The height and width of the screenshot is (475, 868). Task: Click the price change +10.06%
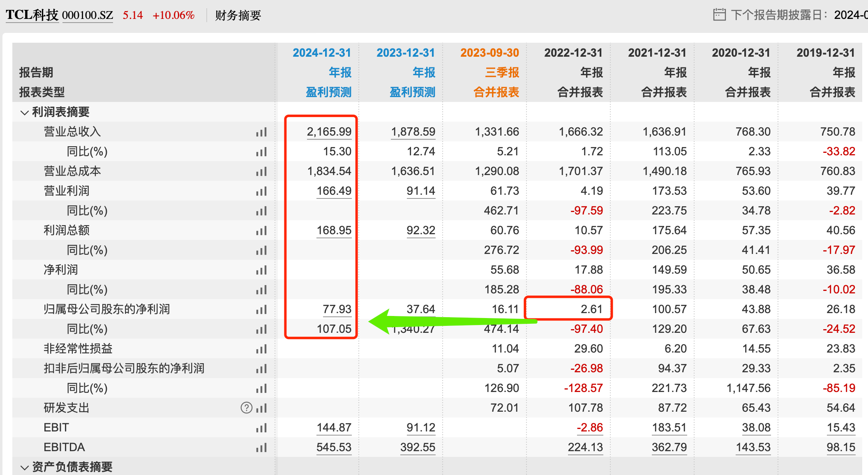173,15
